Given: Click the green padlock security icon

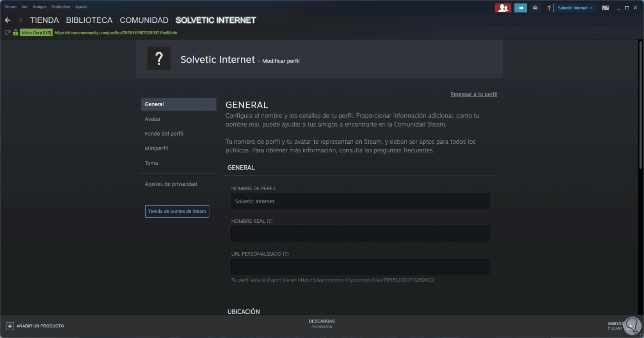Looking at the screenshot, I should [16, 33].
